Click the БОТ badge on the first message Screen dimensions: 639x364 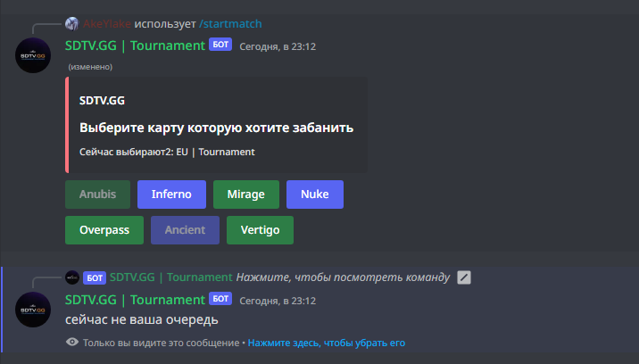coord(220,45)
